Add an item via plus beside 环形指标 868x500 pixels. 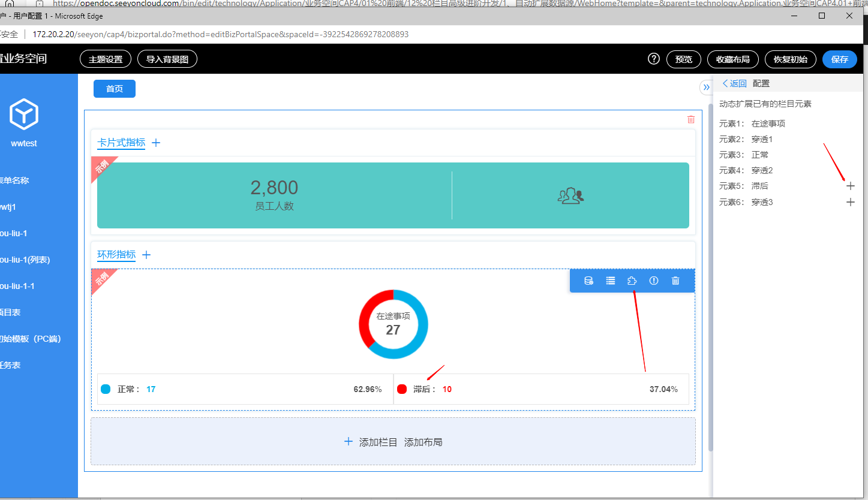[x=146, y=255]
